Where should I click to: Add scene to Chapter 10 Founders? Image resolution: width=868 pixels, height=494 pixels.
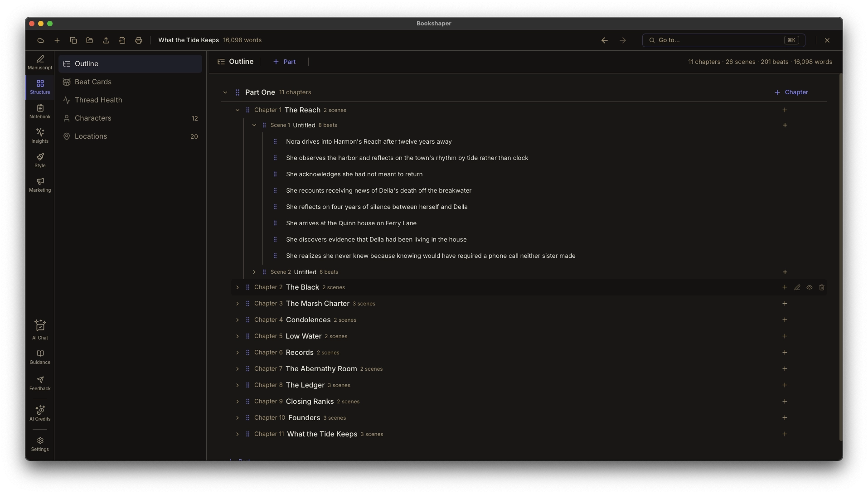tap(785, 418)
